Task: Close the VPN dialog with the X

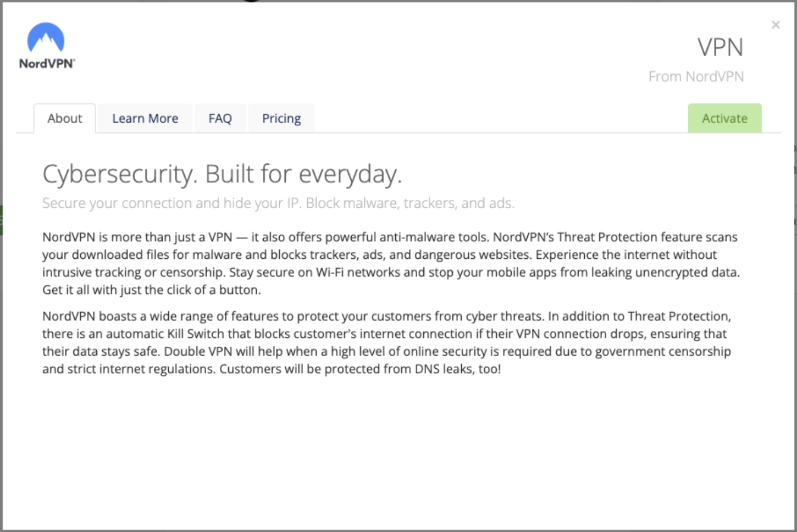Action: coord(776,25)
